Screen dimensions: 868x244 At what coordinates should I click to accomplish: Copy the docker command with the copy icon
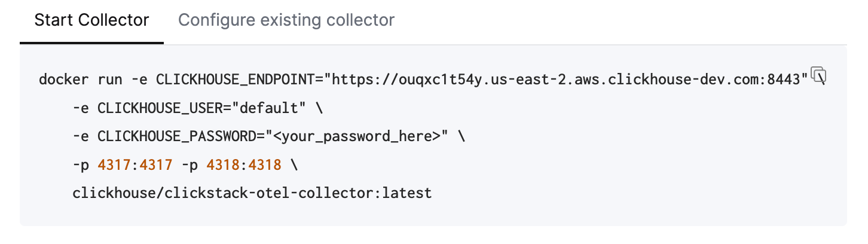[x=818, y=74]
